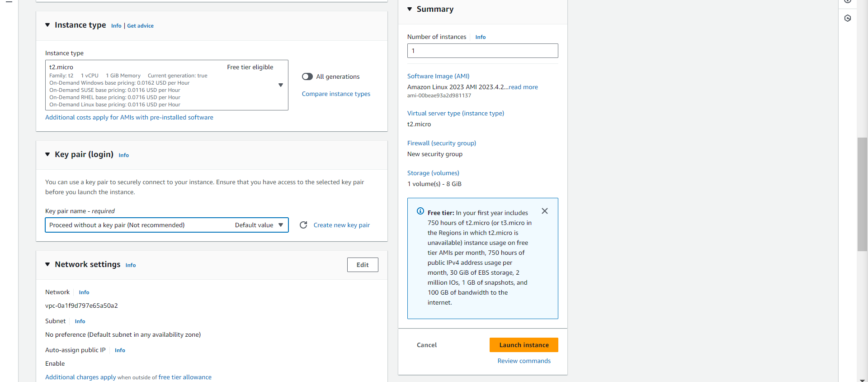Click the Launch instance button
This screenshot has width=868, height=382.
coord(524,345)
